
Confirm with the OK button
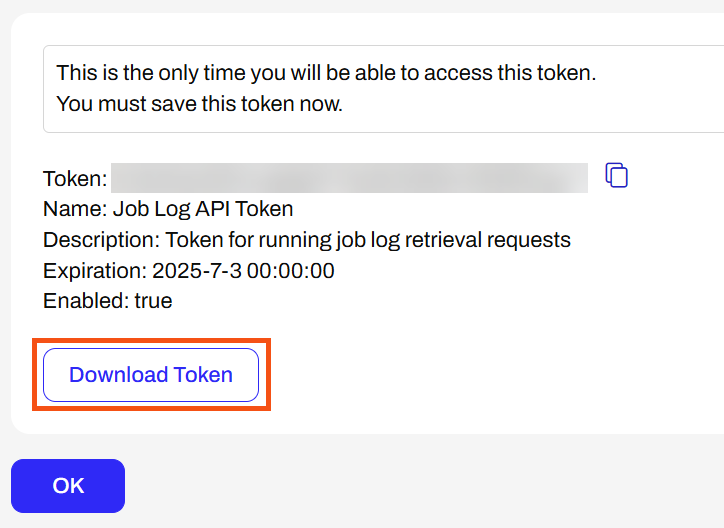68,486
